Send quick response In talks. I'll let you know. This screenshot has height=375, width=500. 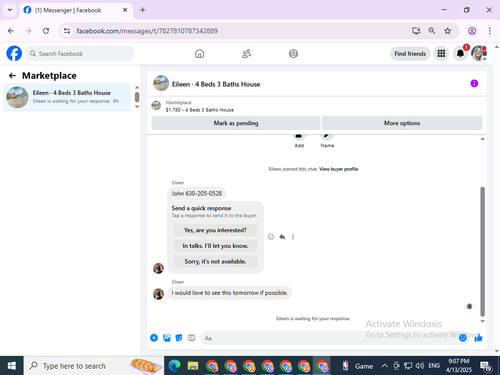pos(215,246)
